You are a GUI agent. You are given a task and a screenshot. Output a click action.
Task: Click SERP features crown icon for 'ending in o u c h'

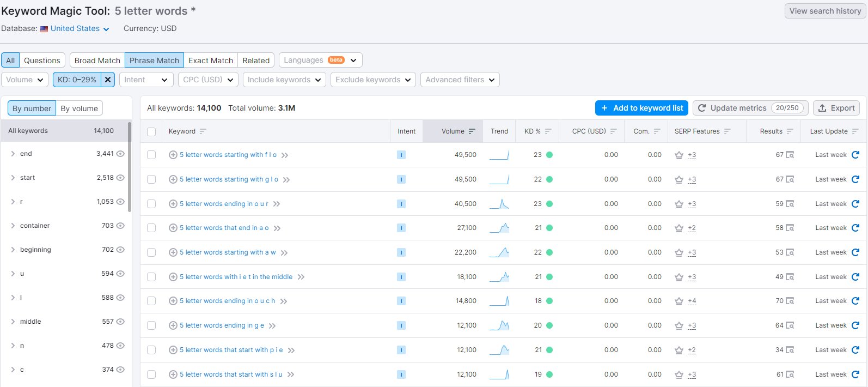(x=678, y=301)
